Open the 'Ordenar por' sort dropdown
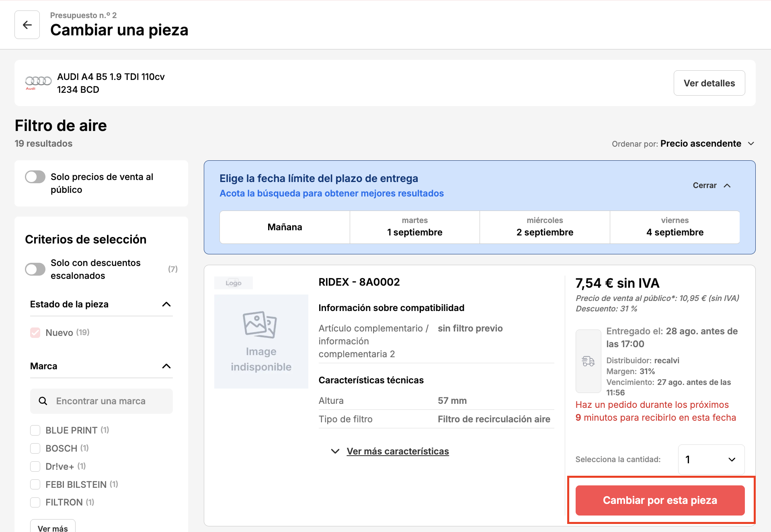 click(x=683, y=144)
